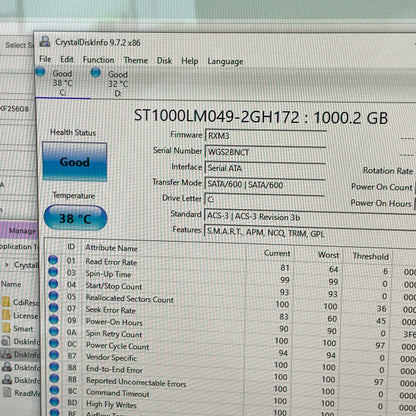
Task: Select the Read Error Rate attribute name
Action: pos(111,262)
